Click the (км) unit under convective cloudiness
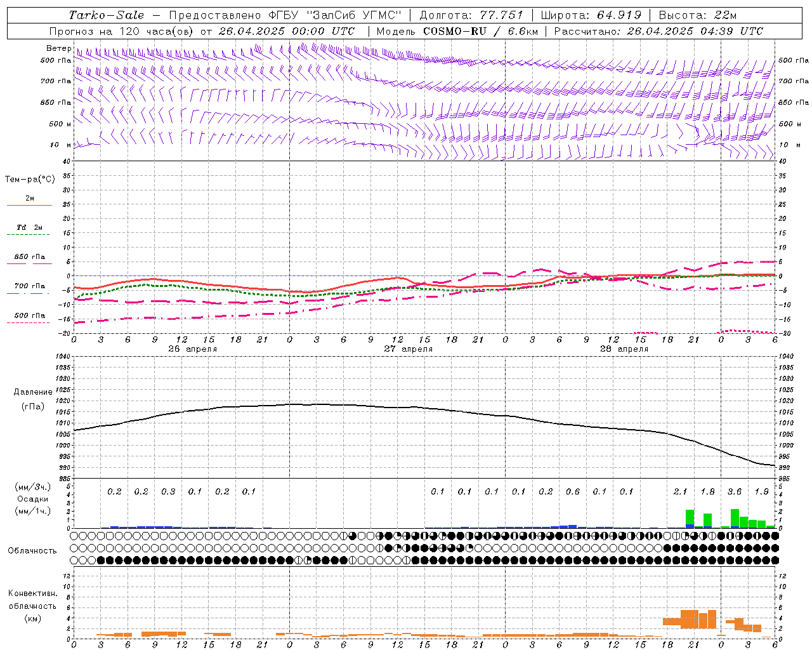 pos(32,618)
